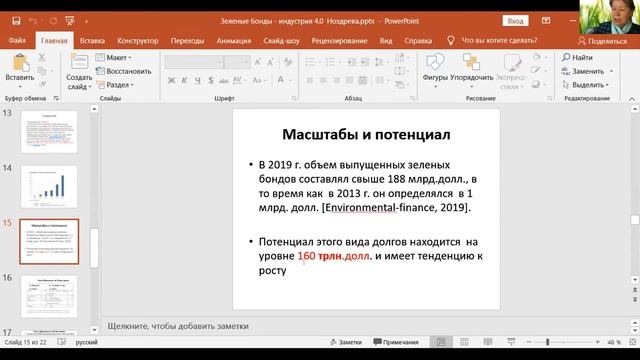The height and width of the screenshot is (360, 640).
Task: Increase font size with the larger A
Action: [x=258, y=62]
